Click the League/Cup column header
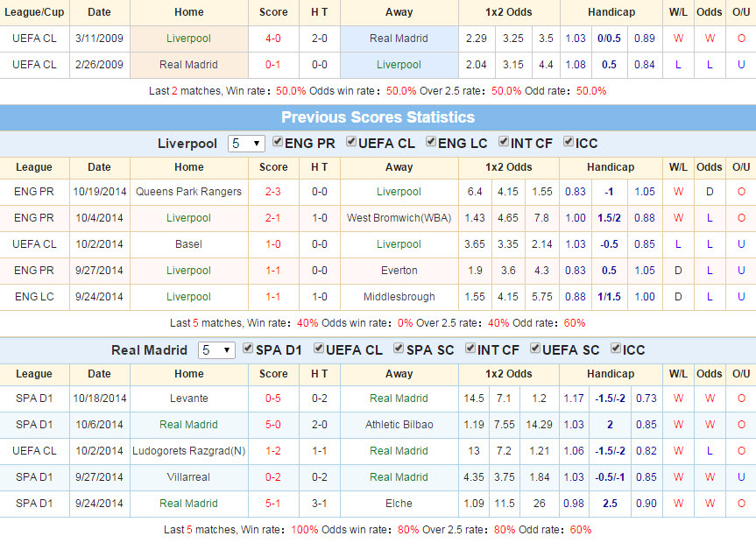This screenshot has width=756, height=543. pyautogui.click(x=34, y=12)
